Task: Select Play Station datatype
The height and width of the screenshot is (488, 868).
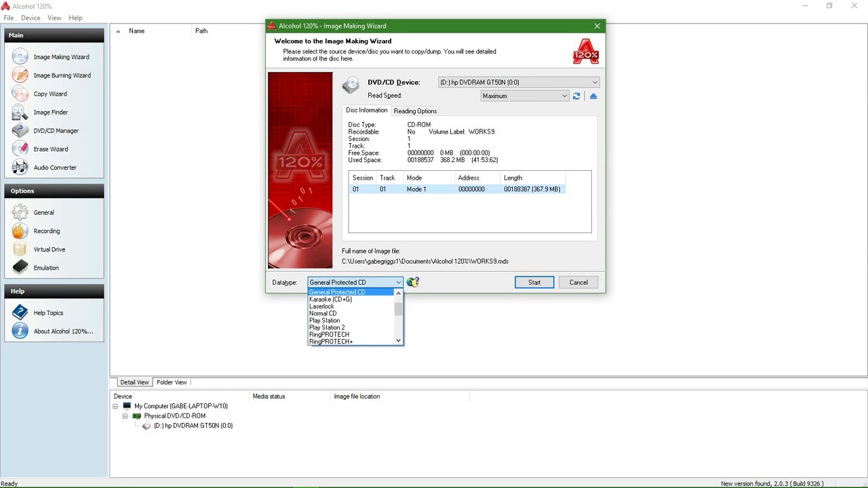Action: tap(351, 321)
